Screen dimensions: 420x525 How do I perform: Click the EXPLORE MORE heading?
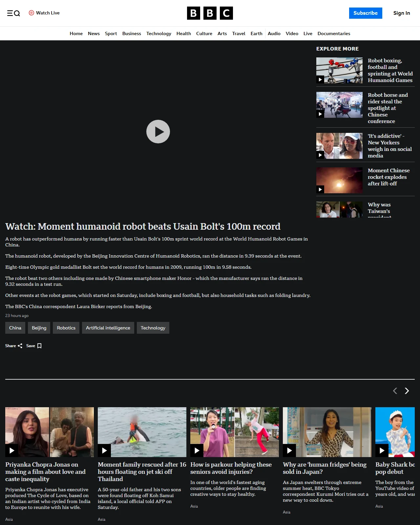(x=337, y=49)
